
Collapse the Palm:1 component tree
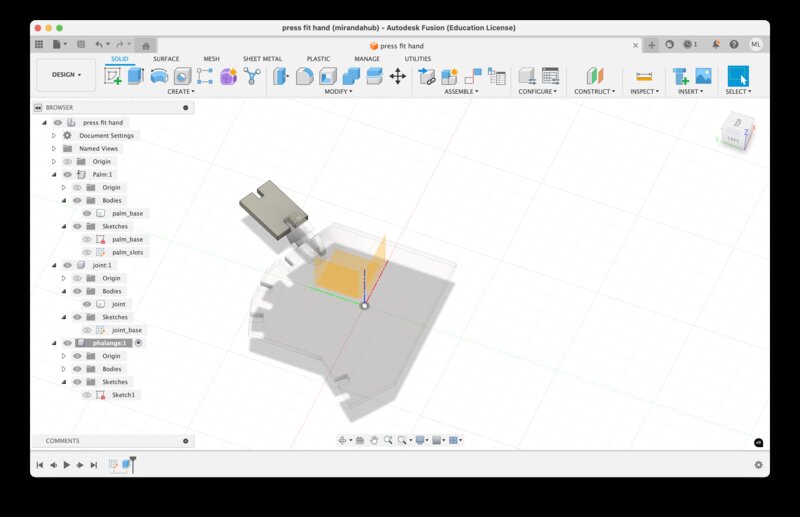(54, 174)
